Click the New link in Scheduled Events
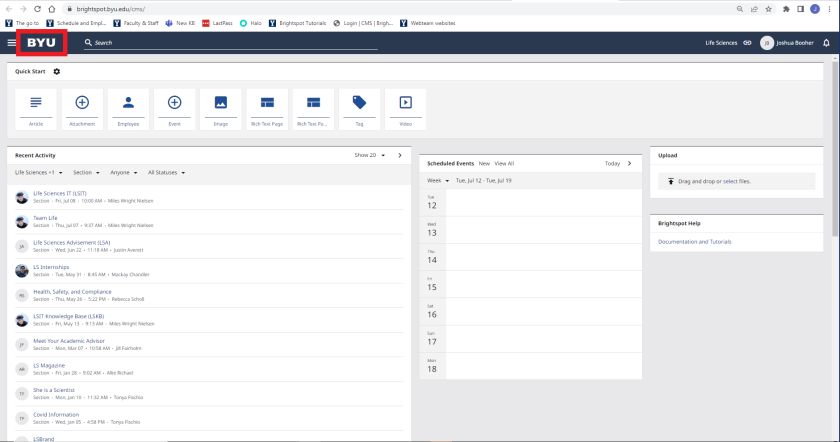 pos(484,163)
